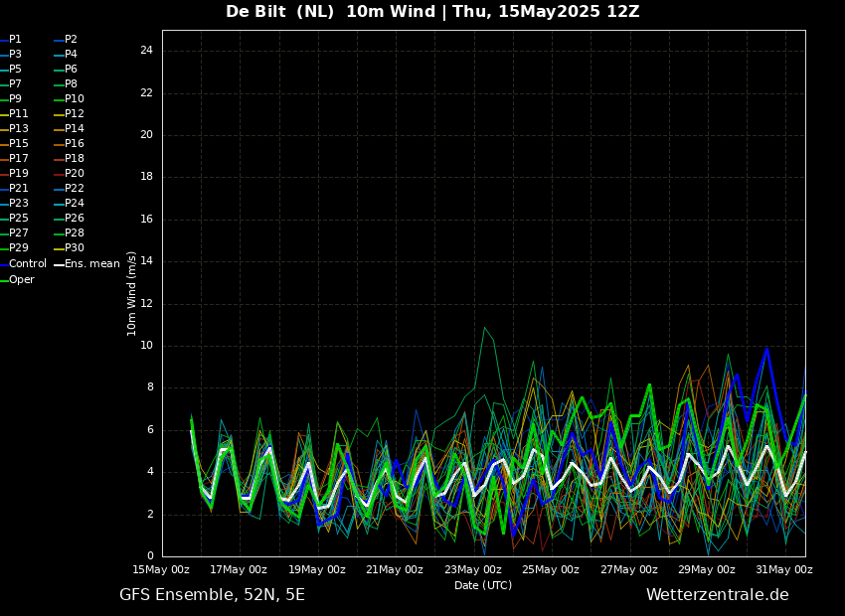Click the Wetterzentrale.de text

click(717, 595)
